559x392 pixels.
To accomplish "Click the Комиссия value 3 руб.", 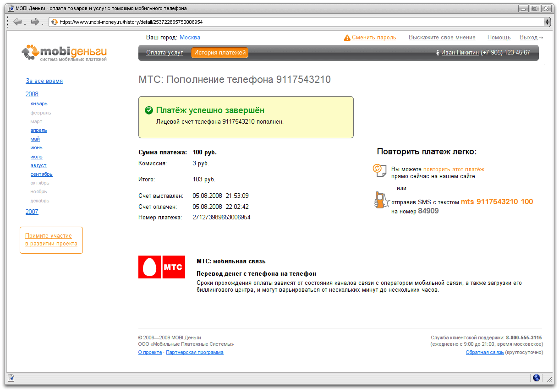I will coord(201,163).
